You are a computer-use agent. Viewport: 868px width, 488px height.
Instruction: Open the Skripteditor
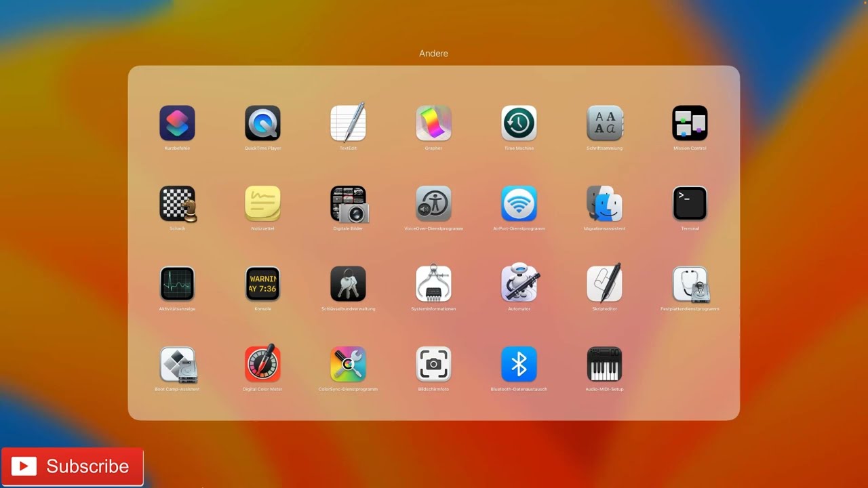pos(604,283)
